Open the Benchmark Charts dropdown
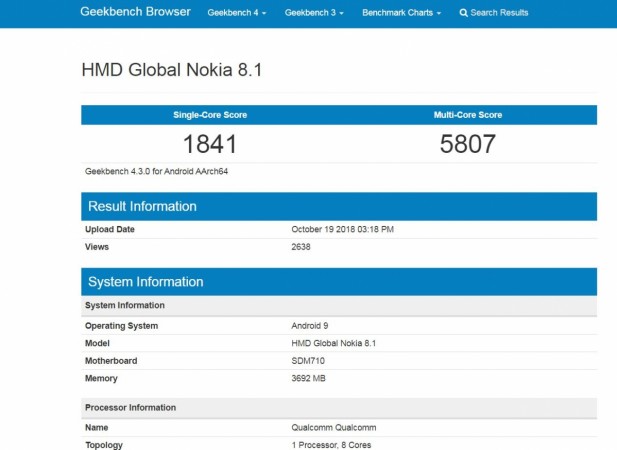The width and height of the screenshot is (617, 450). click(401, 13)
